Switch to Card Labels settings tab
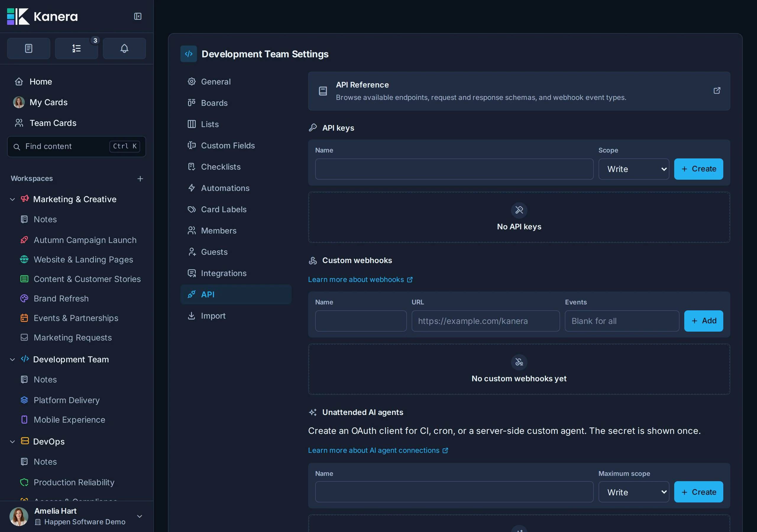The image size is (757, 532). [236, 209]
